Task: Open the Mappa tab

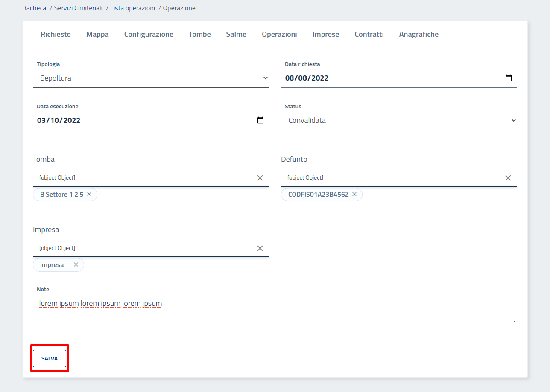Action: pos(97,35)
